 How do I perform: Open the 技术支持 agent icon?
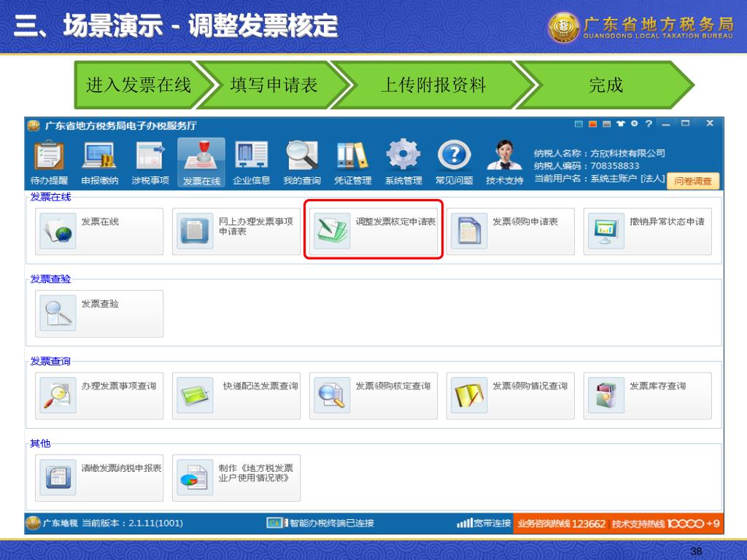pos(505,163)
